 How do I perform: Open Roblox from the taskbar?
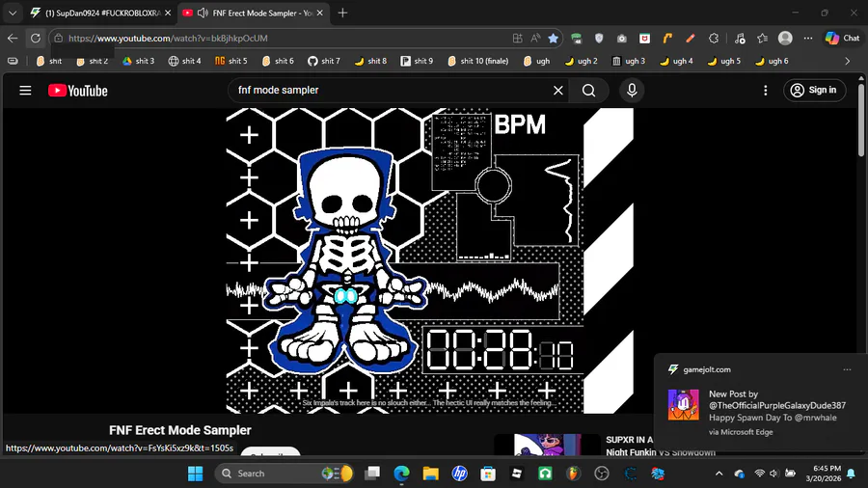point(517,474)
